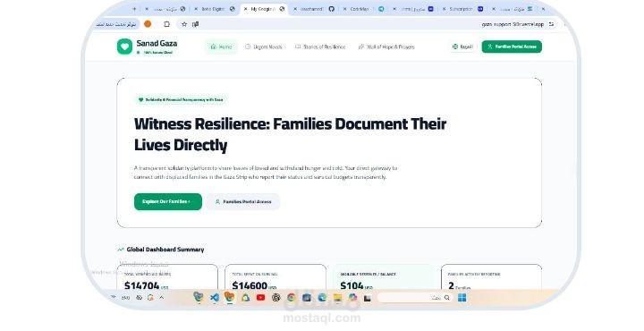Viewport: 644px width, 331px height.
Task: Click the Sanad Gaza heart logo
Action: coord(124,47)
